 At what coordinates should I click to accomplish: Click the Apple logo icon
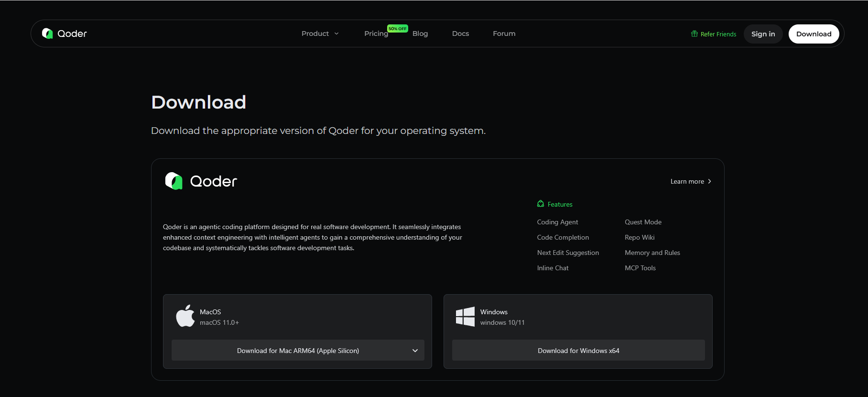click(185, 316)
